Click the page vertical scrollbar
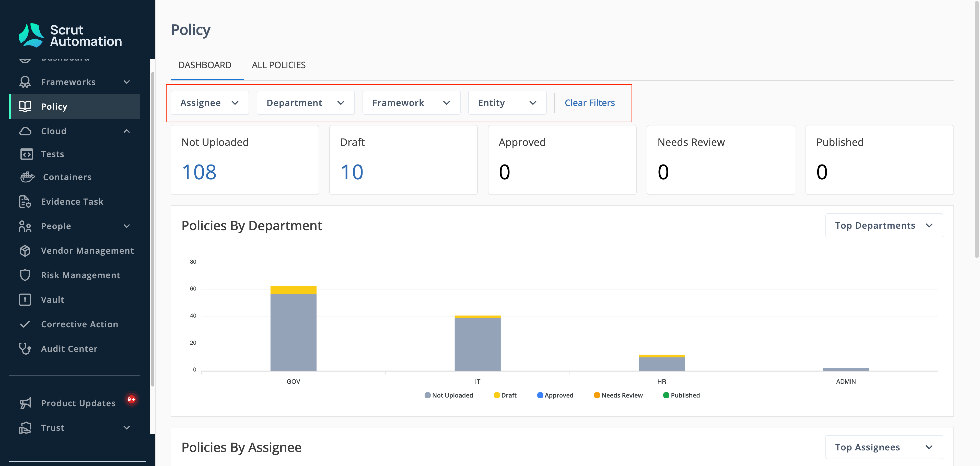This screenshot has height=466, width=980. (977, 129)
